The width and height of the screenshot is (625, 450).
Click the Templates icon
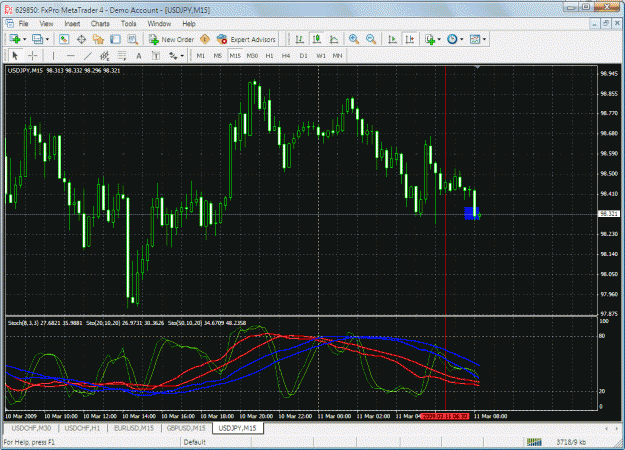[x=475, y=39]
